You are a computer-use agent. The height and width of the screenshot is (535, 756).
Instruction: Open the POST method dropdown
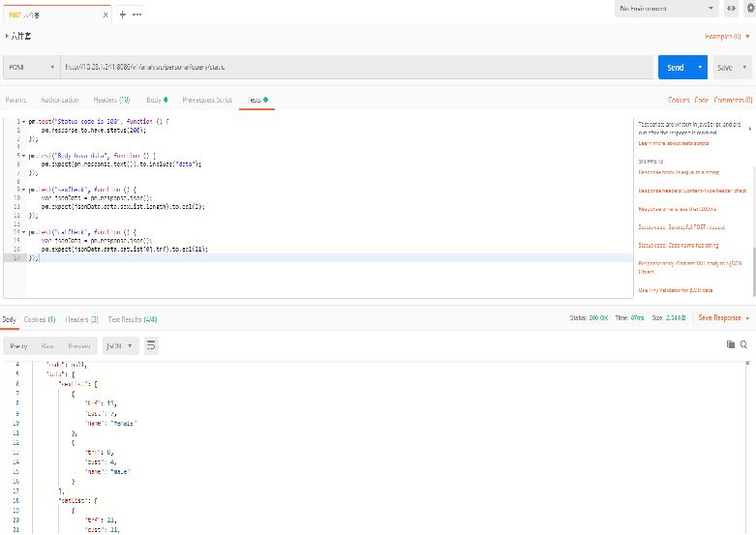tap(32, 68)
